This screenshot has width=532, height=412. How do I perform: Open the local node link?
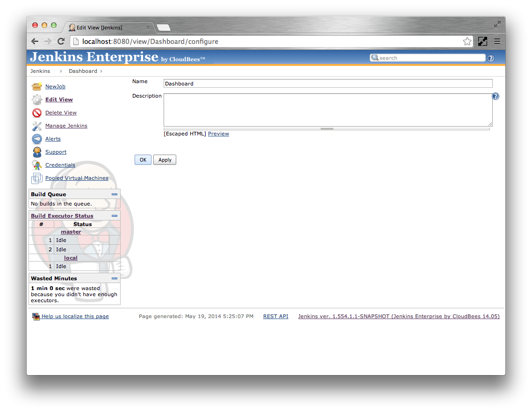click(x=71, y=258)
